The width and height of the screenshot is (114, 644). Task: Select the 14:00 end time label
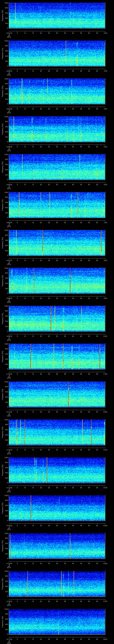click(105, 487)
